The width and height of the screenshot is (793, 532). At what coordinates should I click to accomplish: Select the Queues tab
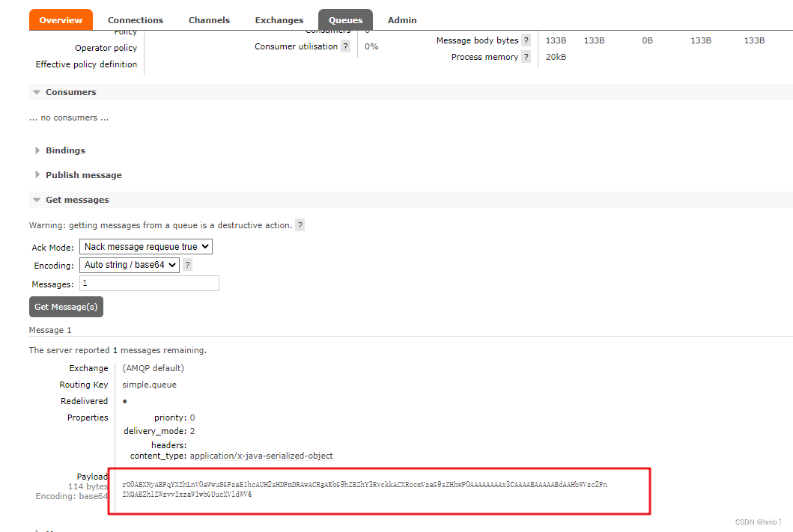(x=345, y=20)
